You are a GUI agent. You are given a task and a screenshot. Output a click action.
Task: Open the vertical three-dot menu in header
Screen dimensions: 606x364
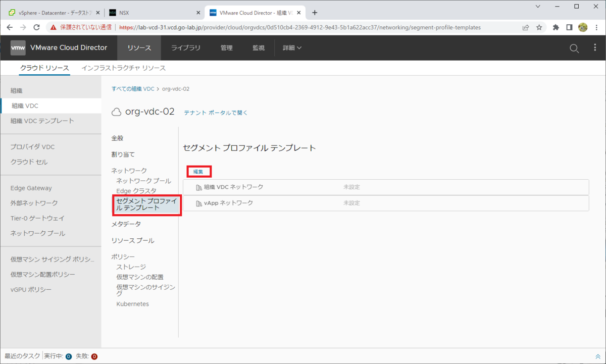click(x=595, y=48)
